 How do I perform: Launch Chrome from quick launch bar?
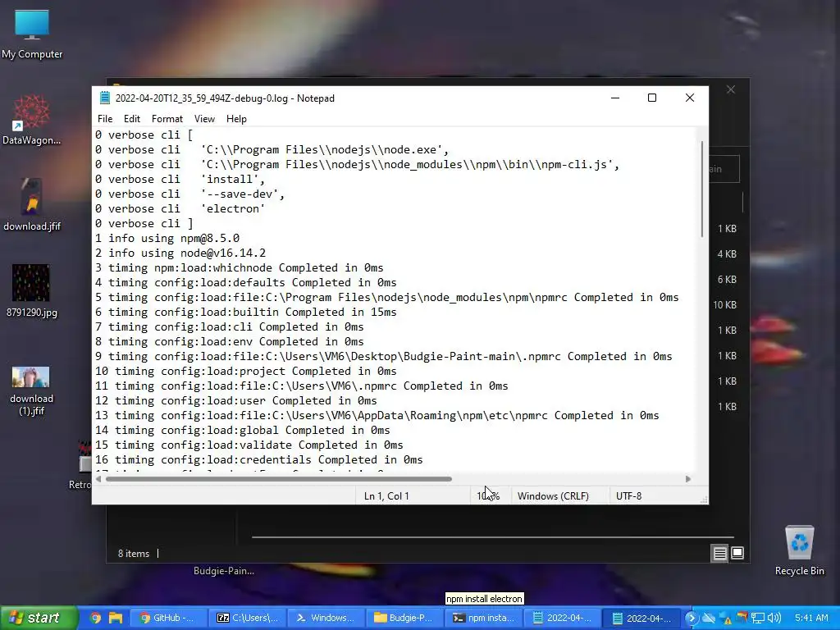point(95,618)
